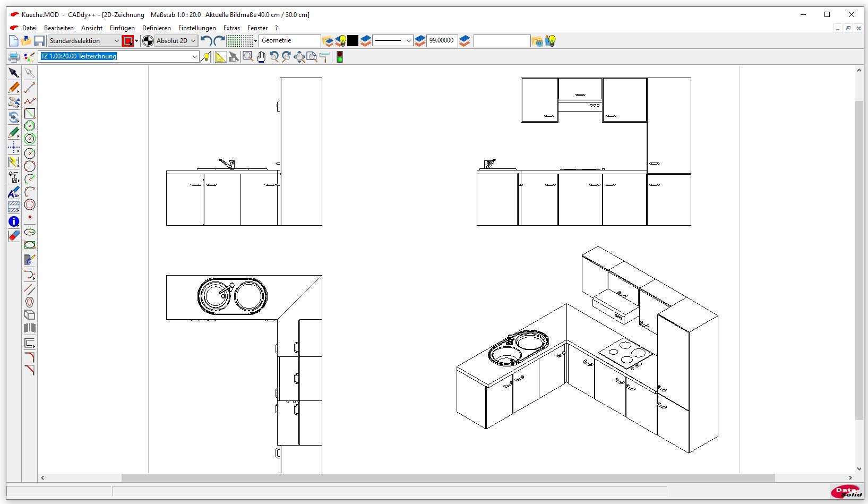Open the Absolut 2D coordinate dropdown
Image resolution: width=868 pixels, height=504 pixels.
(176, 41)
